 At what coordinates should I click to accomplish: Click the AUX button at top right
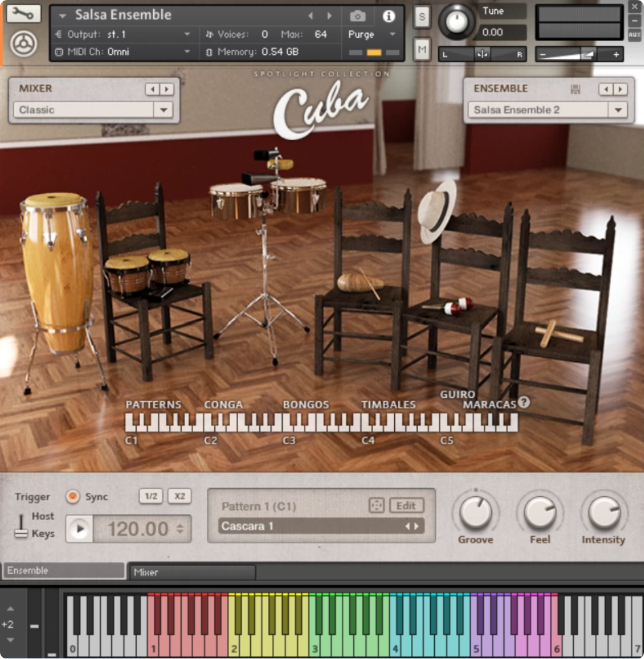(x=634, y=35)
